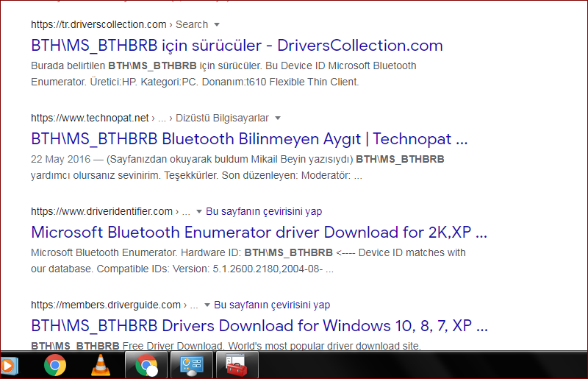Expand options arrow for driverguide.com result

[x=207, y=305]
